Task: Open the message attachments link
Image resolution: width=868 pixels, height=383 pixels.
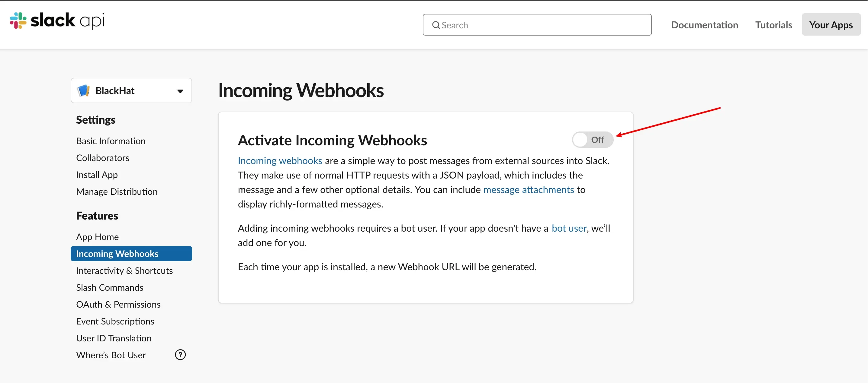Action: coord(528,189)
